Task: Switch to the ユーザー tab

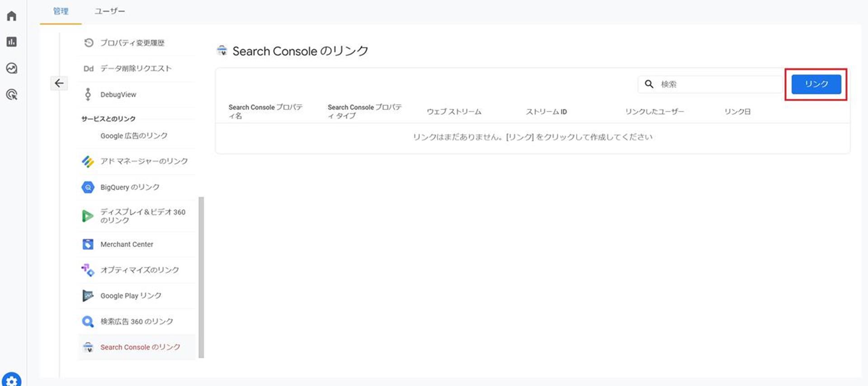Action: pos(110,11)
